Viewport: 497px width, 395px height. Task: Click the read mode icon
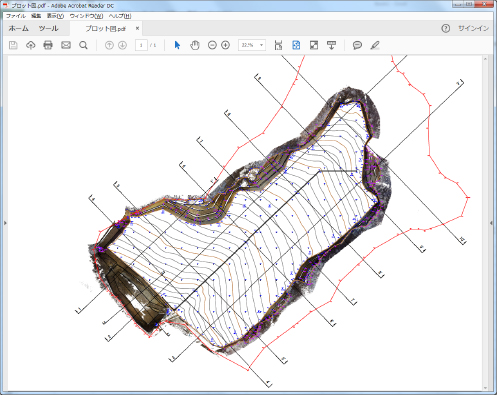(x=331, y=45)
